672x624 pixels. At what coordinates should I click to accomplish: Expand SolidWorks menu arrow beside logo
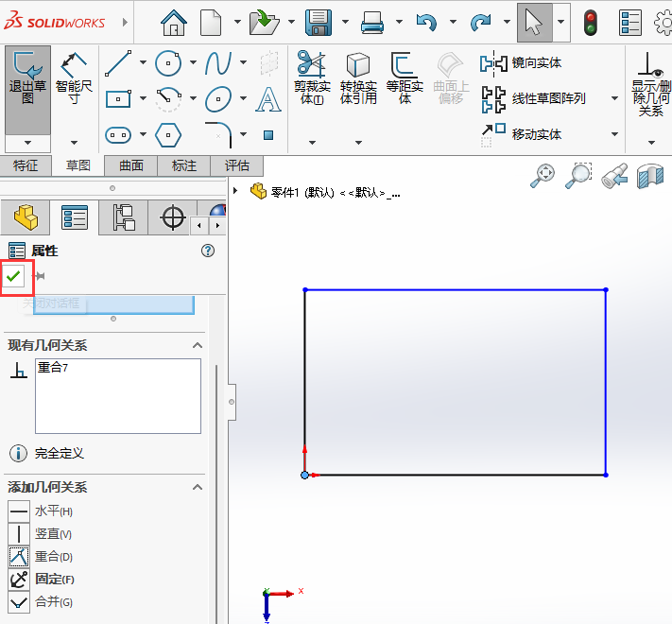pyautogui.click(x=125, y=22)
